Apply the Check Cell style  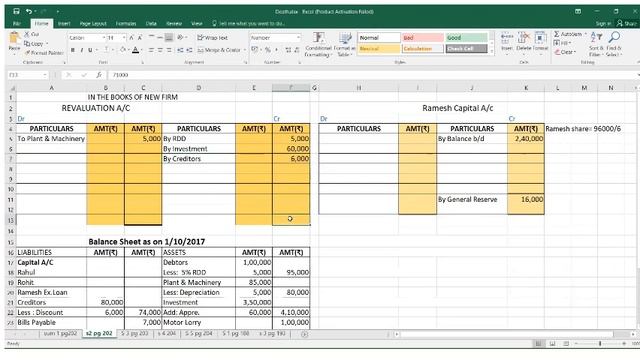[x=466, y=49]
